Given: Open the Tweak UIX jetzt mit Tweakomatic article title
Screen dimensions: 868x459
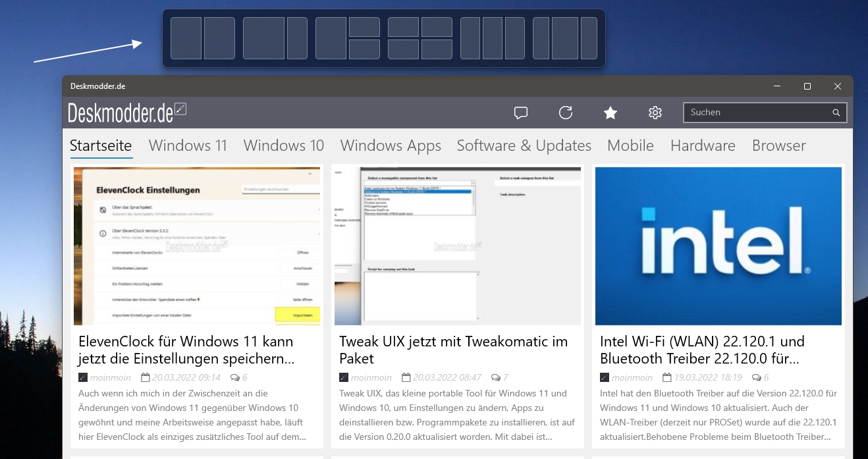Looking at the screenshot, I should (x=453, y=350).
